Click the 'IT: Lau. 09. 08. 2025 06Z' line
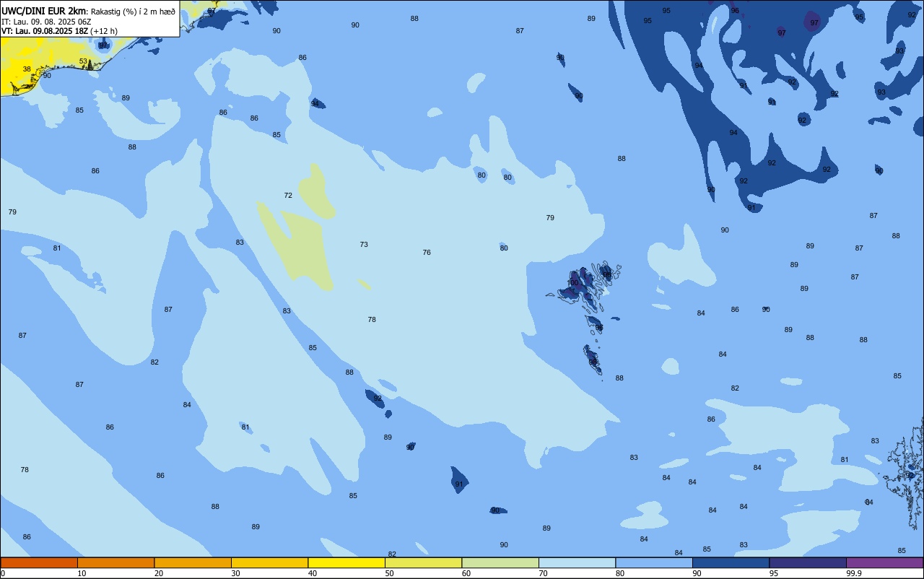924x579 pixels. click(46, 22)
